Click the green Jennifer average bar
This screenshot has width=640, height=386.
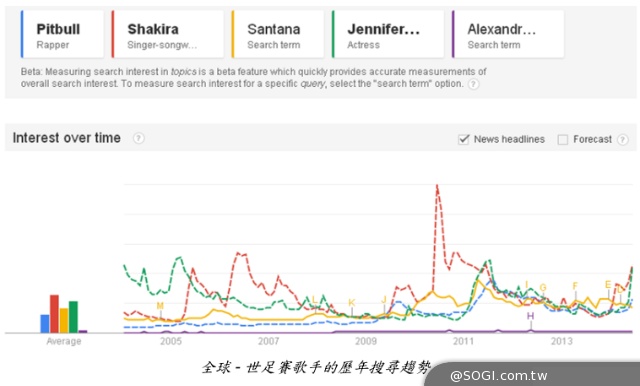point(73,317)
